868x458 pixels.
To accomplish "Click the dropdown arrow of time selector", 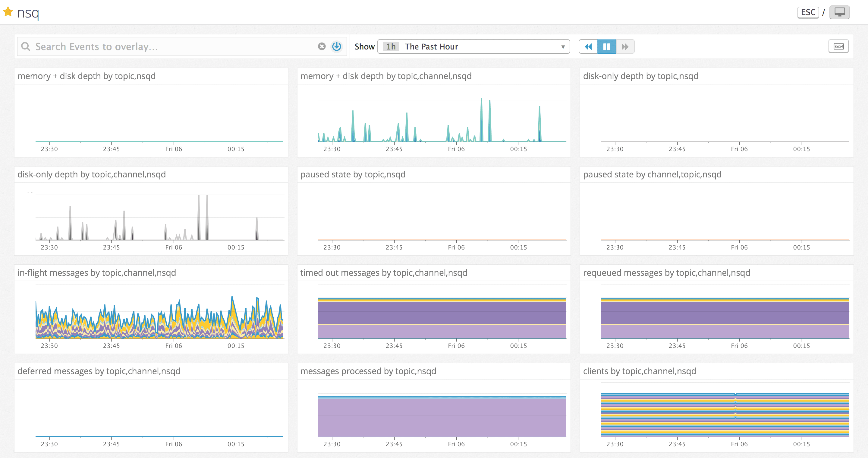I will (x=563, y=47).
